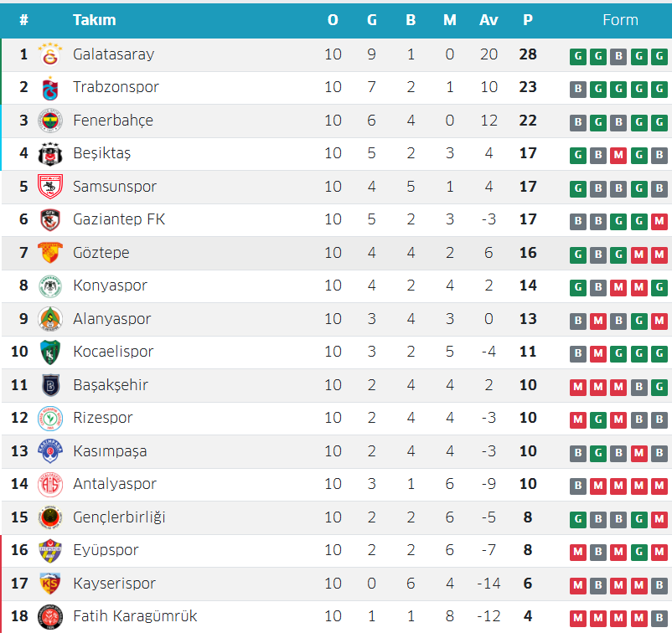Click the Takım column header
The width and height of the screenshot is (672, 638).
94,20
